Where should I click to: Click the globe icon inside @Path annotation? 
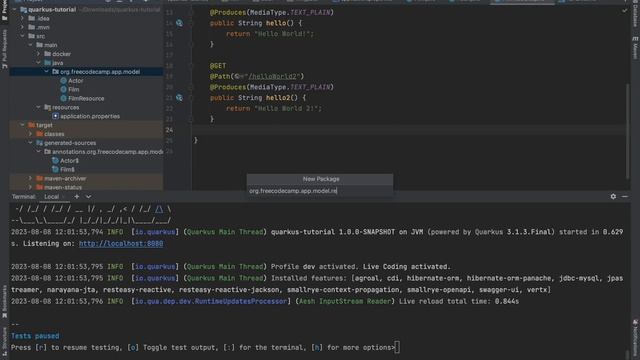[238, 76]
